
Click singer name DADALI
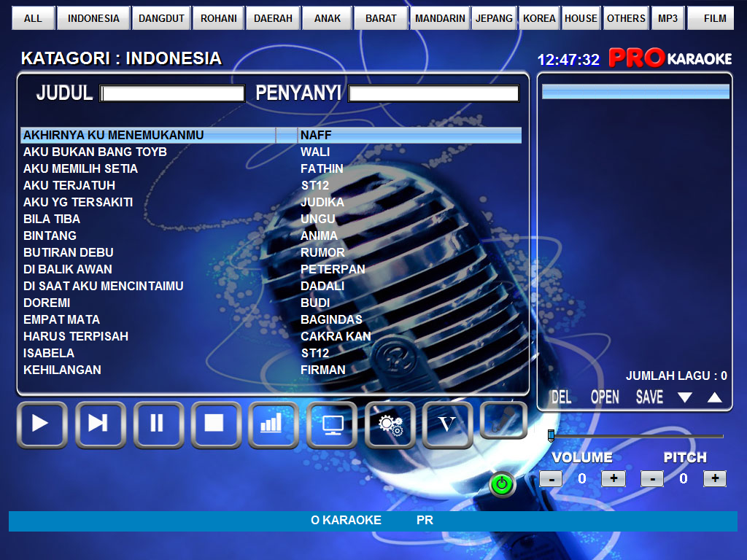[322, 286]
